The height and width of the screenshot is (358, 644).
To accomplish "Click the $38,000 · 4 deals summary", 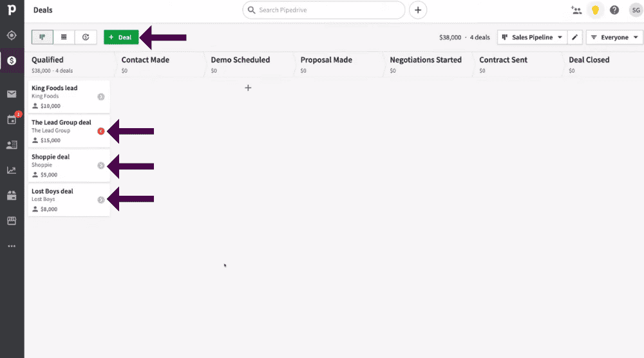I will 464,37.
